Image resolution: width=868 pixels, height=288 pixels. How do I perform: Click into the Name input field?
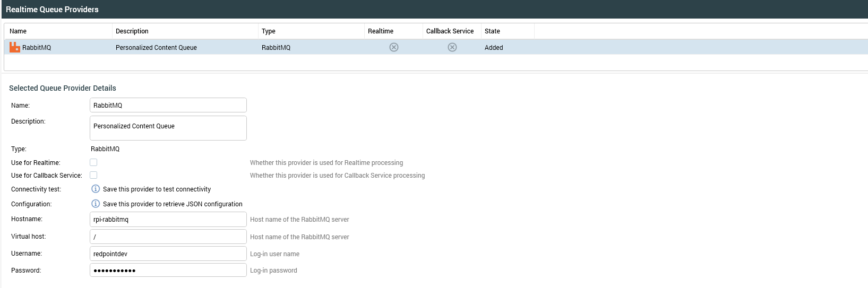point(168,105)
